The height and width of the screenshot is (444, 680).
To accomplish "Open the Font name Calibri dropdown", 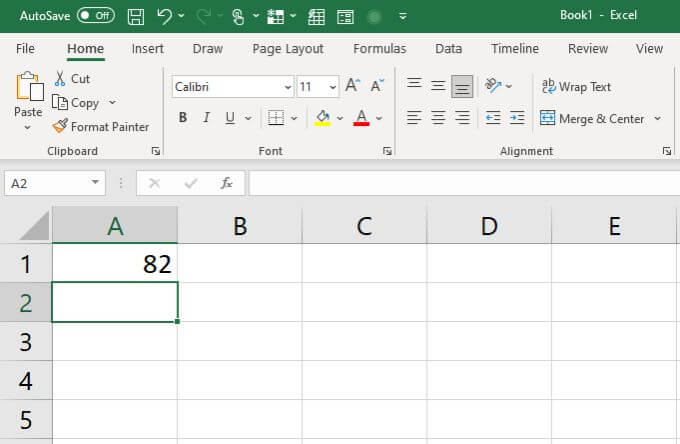I will [288, 87].
